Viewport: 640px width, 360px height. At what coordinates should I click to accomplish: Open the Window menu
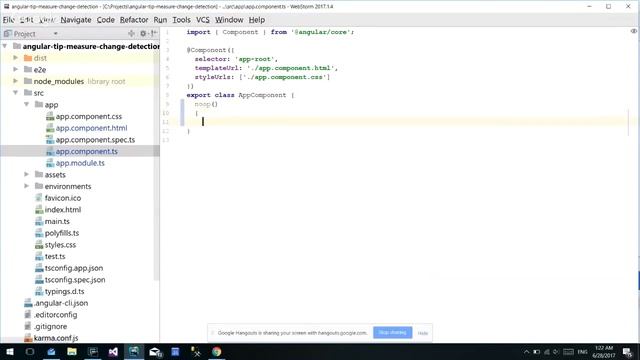point(229,20)
